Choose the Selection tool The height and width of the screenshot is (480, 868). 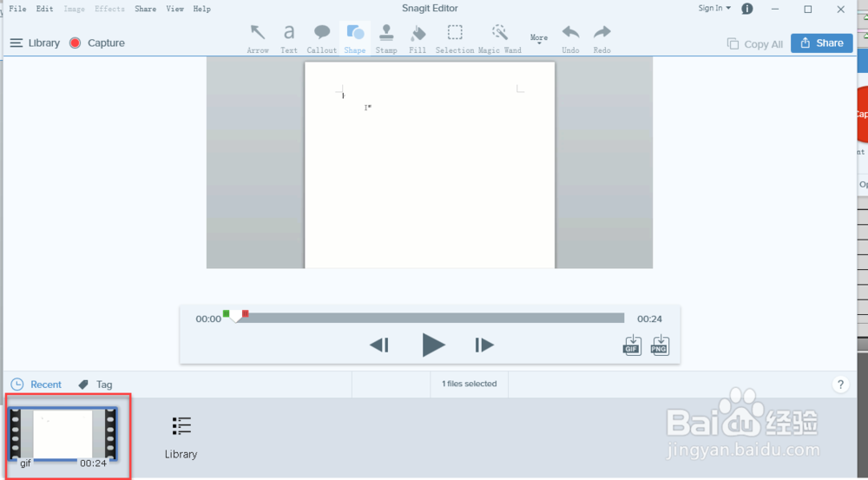pyautogui.click(x=455, y=39)
